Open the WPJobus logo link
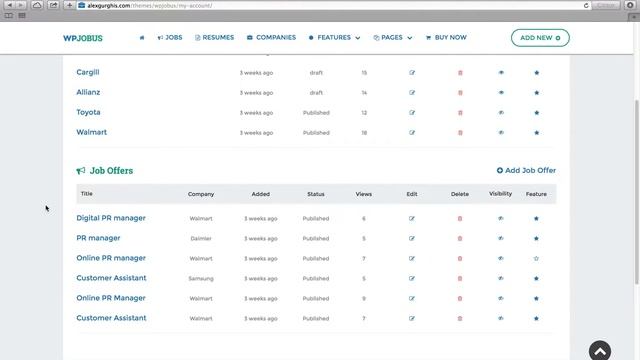640x360 pixels. pyautogui.click(x=83, y=38)
